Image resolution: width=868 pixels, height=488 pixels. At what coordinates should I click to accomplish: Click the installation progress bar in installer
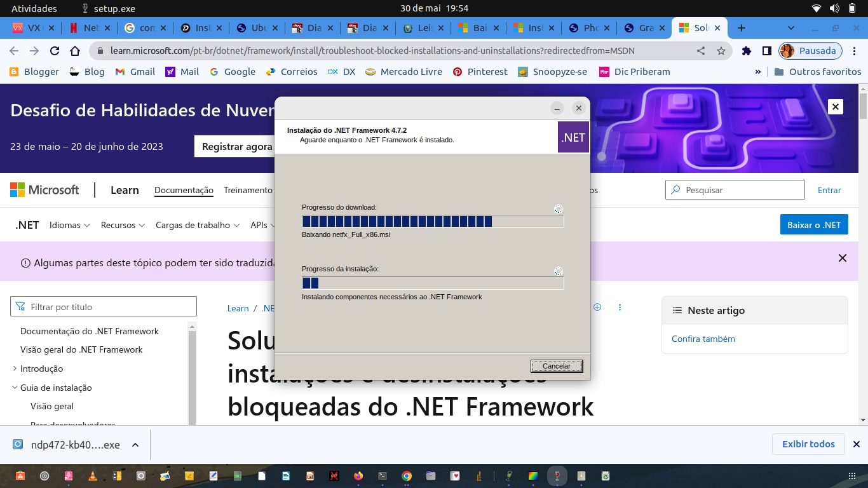433,283
